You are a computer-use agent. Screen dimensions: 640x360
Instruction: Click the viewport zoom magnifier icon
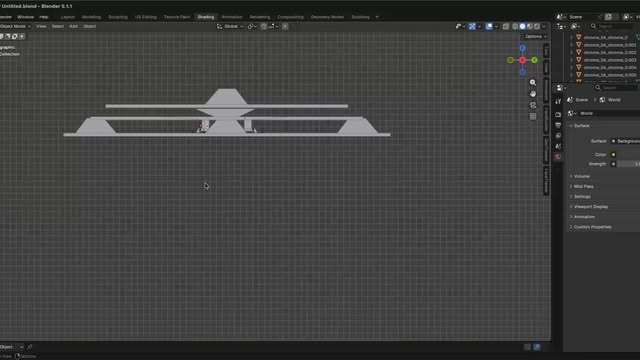pos(533,82)
